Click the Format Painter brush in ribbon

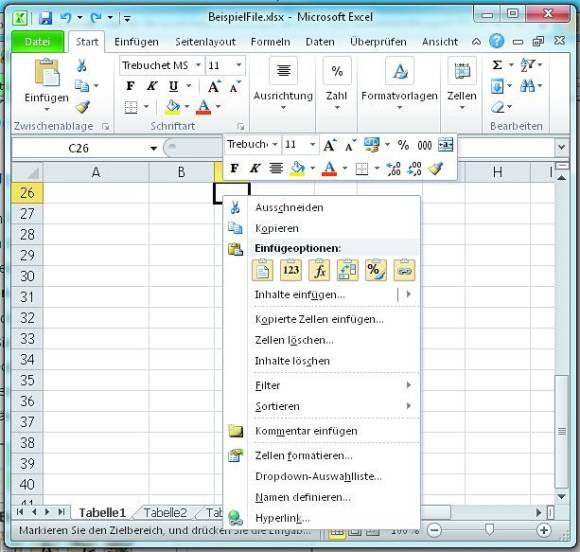pyautogui.click(x=82, y=107)
